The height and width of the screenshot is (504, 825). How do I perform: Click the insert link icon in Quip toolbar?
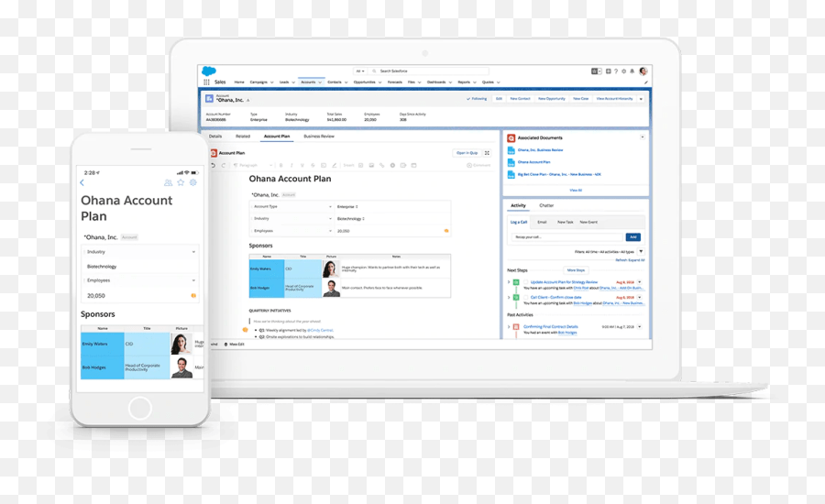382,165
